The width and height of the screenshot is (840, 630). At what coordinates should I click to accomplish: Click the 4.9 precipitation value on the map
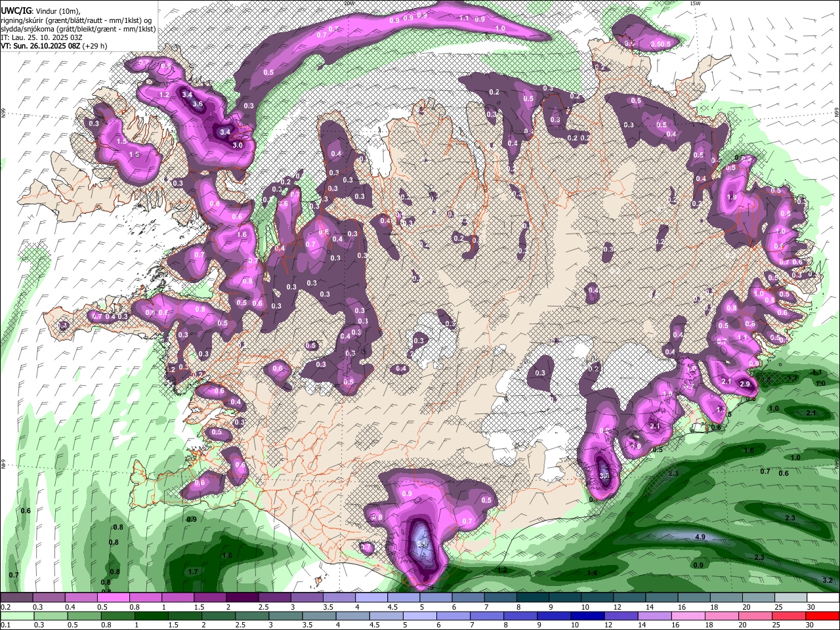click(x=700, y=537)
